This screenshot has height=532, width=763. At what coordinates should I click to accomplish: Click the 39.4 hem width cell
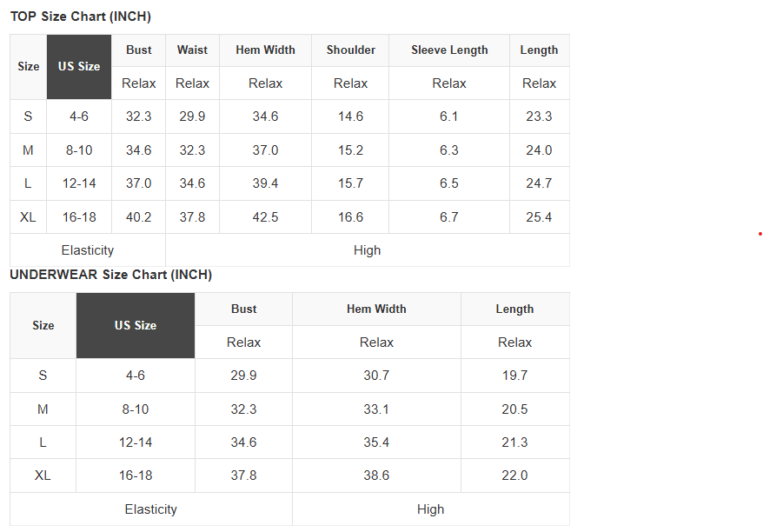click(x=265, y=183)
